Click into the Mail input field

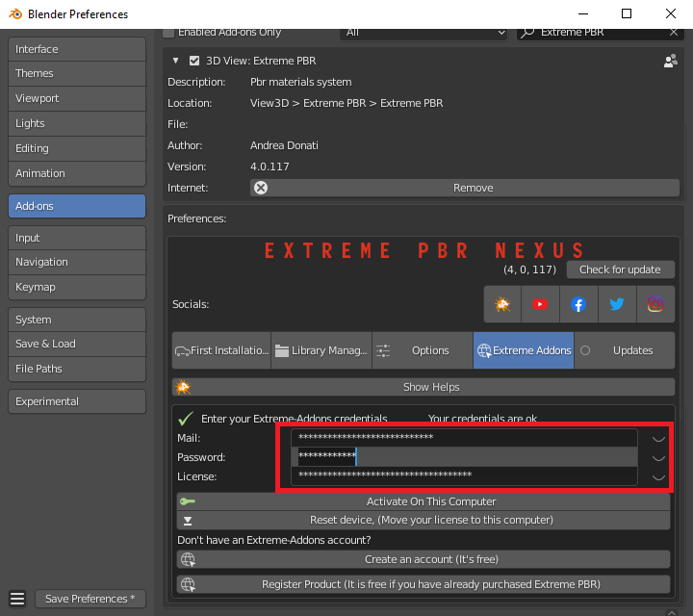click(464, 438)
